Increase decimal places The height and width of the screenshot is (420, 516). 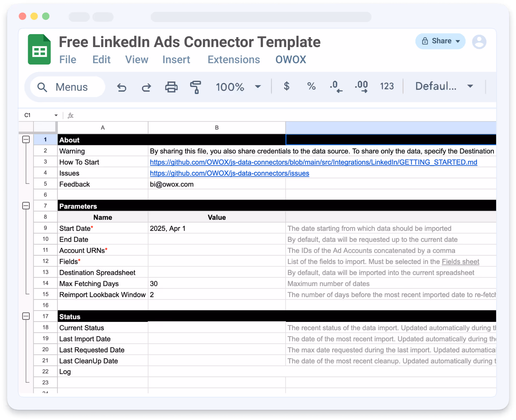click(361, 87)
